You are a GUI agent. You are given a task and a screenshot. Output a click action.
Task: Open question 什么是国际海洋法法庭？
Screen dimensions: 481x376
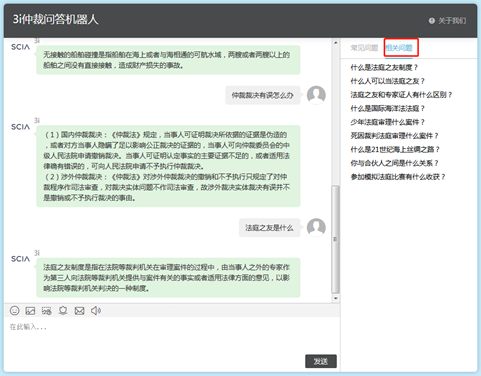[388, 108]
